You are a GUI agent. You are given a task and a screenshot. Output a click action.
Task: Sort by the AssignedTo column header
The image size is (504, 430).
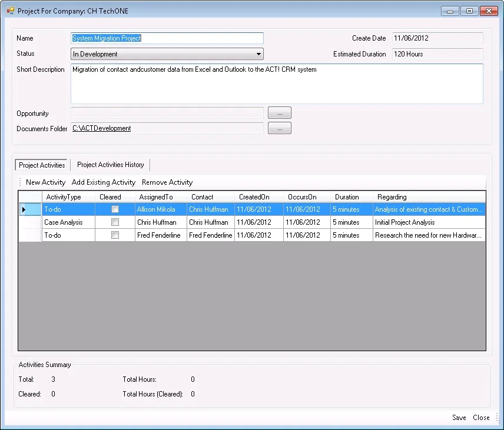[x=161, y=197]
